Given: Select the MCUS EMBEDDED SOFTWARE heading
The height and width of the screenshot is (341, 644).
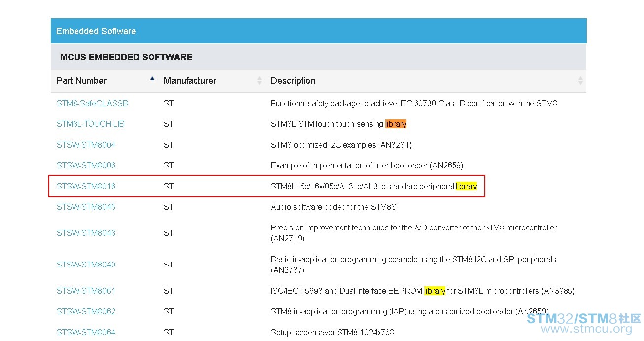Looking at the screenshot, I should [x=126, y=57].
